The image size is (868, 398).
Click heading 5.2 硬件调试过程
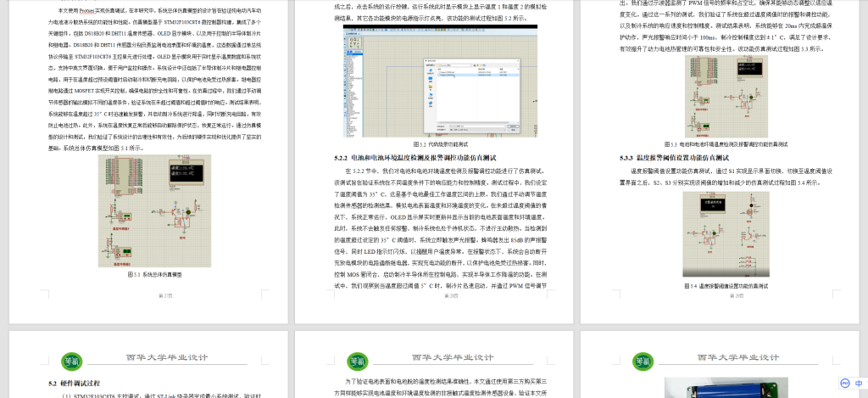click(x=75, y=383)
